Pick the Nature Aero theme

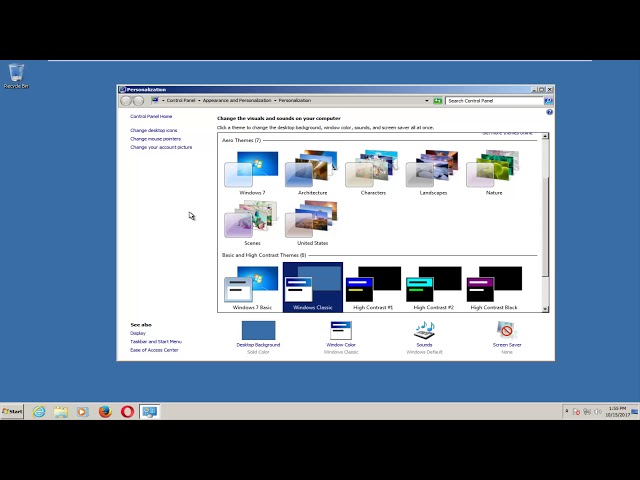click(x=494, y=169)
